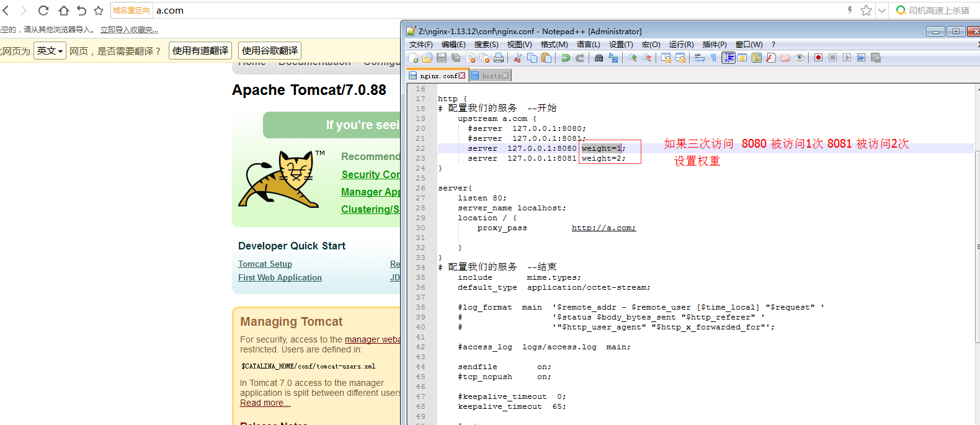Screen dimensions: 980x425
Task: Open the 格式(M) menu
Action: pos(554,45)
